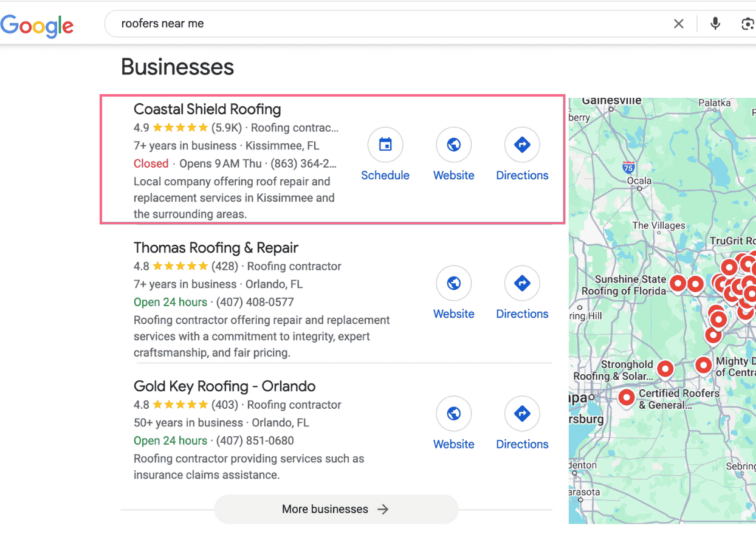Click 'Open 24 hours' under Thomas Roofing

[170, 302]
